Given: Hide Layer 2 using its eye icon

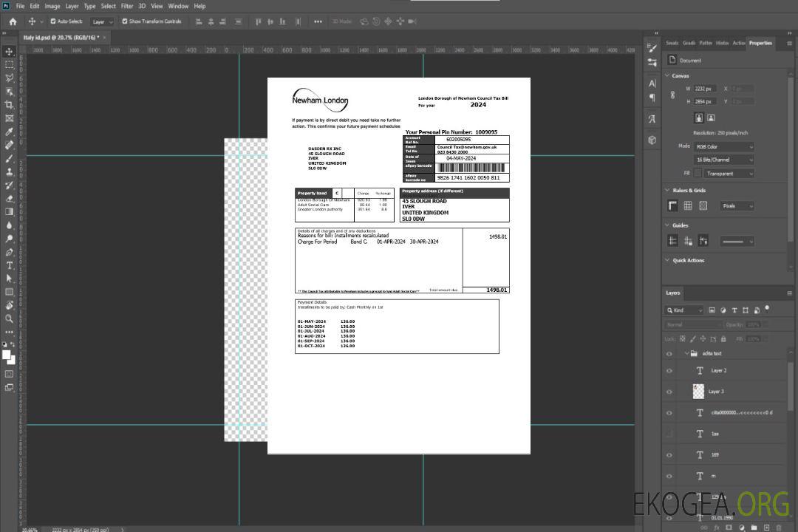Looking at the screenshot, I should [669, 371].
